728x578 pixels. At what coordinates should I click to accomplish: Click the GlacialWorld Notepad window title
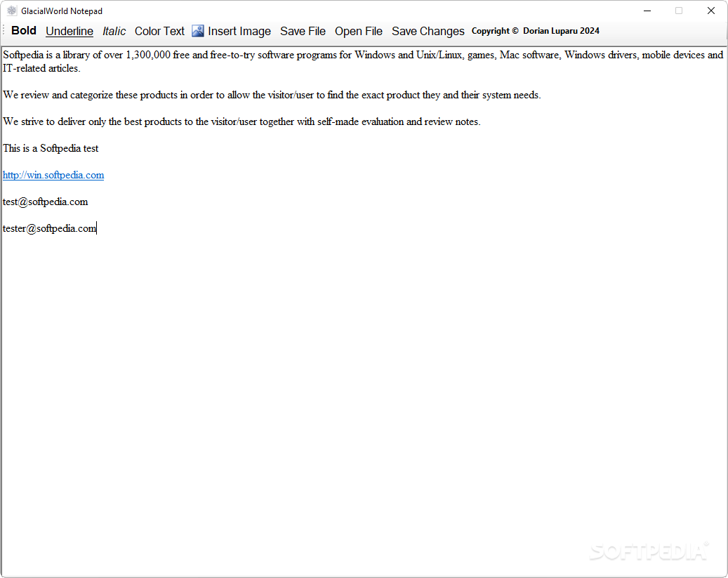(x=62, y=11)
